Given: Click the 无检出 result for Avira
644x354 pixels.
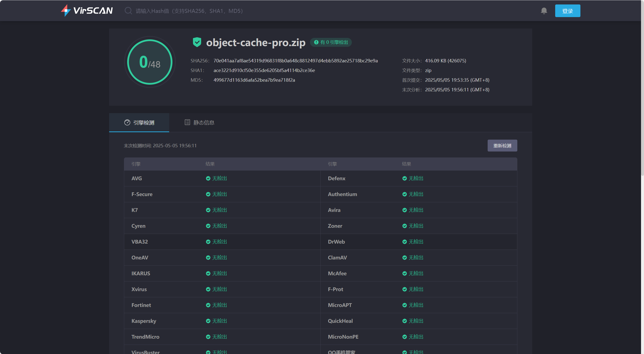Looking at the screenshot, I should click(416, 210).
